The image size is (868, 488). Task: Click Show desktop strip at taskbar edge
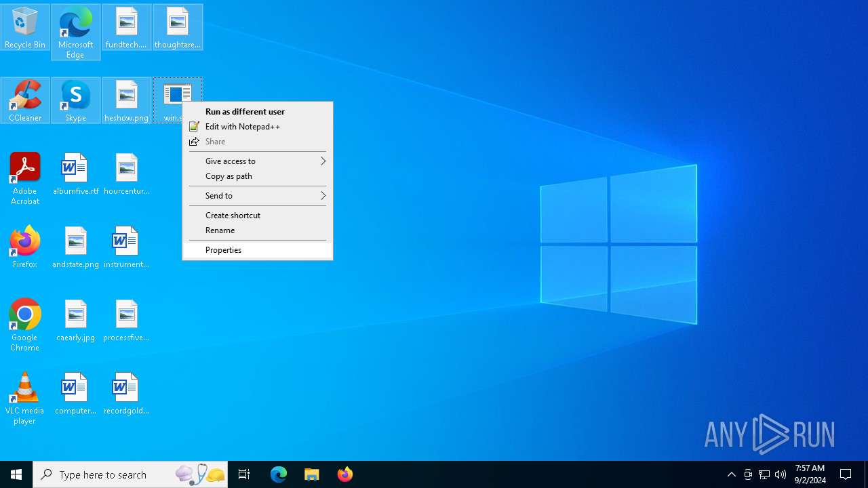point(866,474)
